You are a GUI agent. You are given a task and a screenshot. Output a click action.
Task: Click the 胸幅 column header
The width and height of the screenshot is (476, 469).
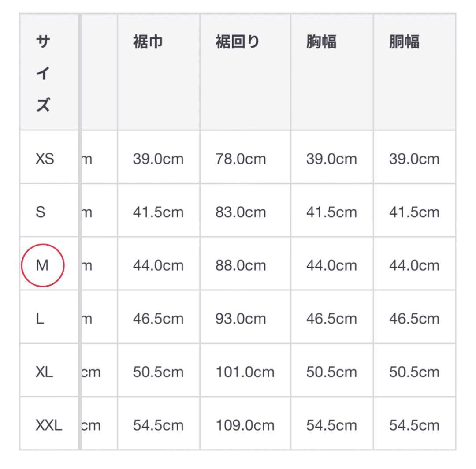(x=321, y=41)
